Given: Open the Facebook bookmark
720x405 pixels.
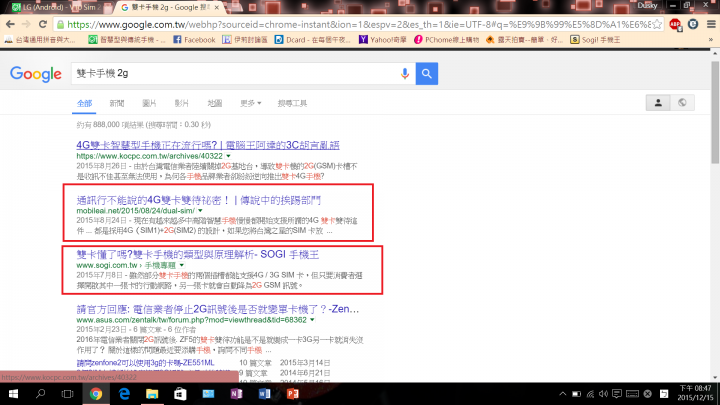Looking at the screenshot, I should point(194,40).
